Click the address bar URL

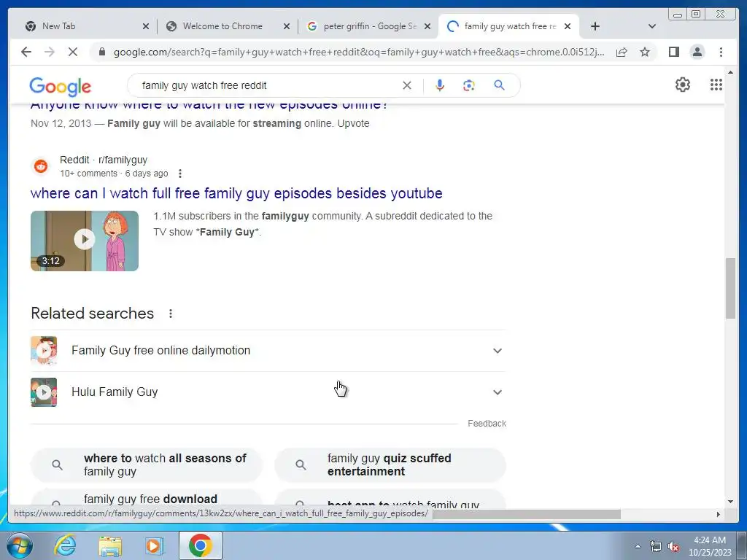(359, 52)
